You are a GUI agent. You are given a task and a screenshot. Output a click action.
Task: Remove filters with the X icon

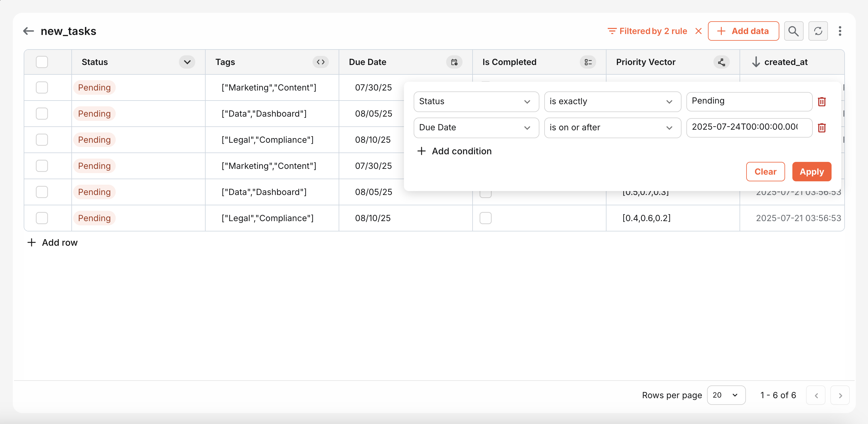click(x=698, y=31)
